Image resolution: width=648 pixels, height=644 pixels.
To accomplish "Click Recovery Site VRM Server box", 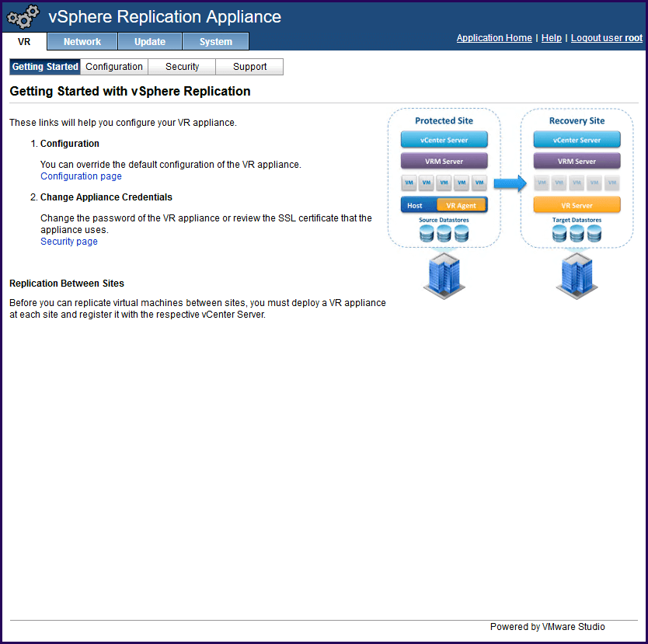I will pos(577,161).
